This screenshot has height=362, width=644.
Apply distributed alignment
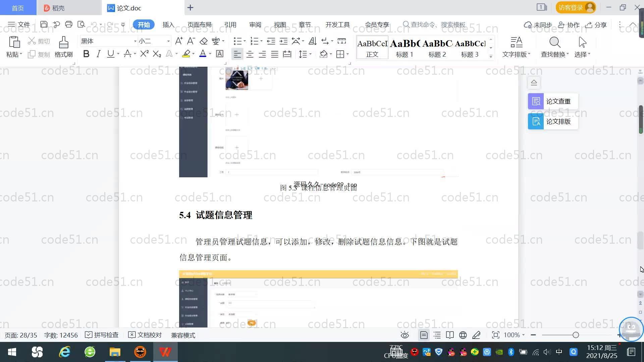click(287, 54)
